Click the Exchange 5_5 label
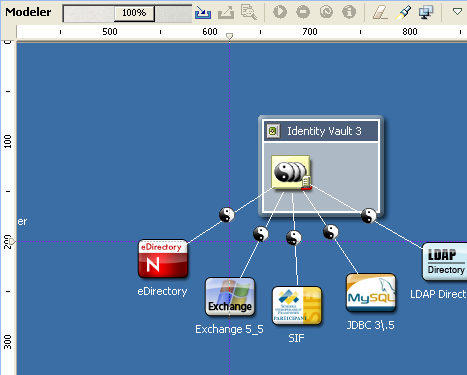Viewport: 467px width, 375px height. [229, 329]
